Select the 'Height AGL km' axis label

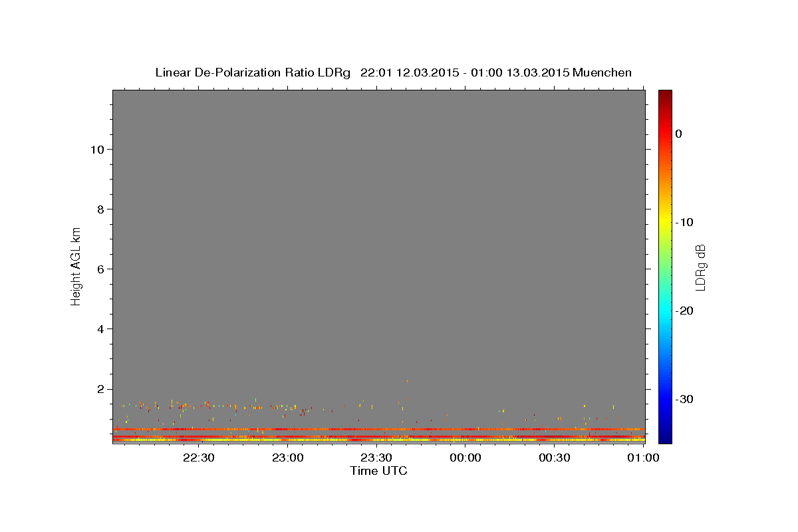pyautogui.click(x=76, y=265)
